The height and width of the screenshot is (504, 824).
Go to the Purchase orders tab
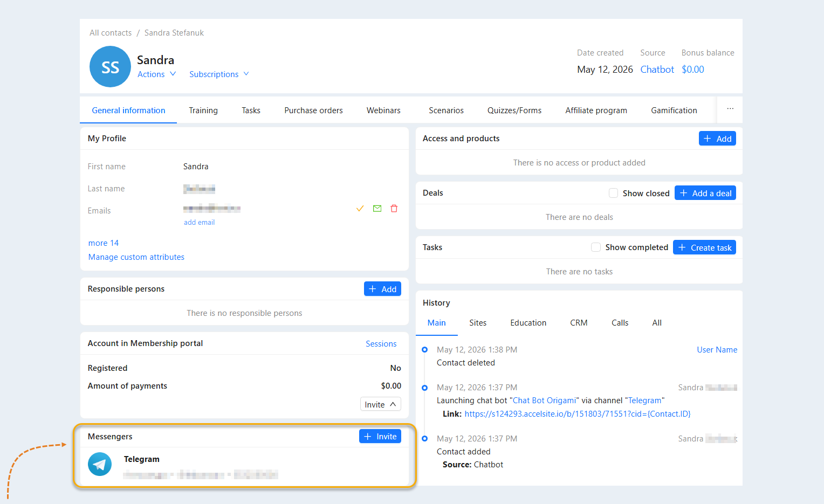313,111
